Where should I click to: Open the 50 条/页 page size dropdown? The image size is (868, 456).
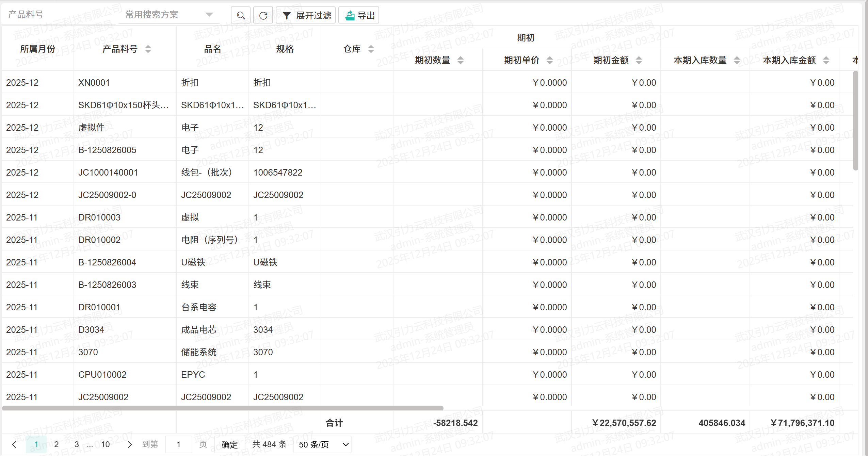click(322, 444)
